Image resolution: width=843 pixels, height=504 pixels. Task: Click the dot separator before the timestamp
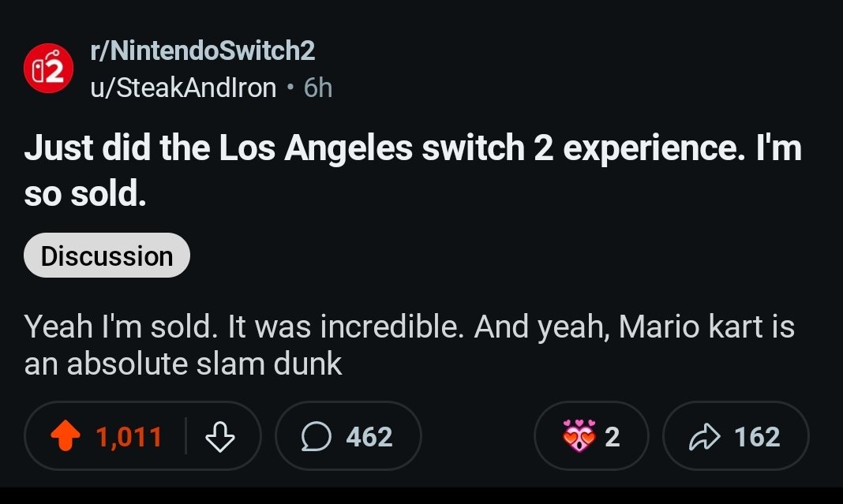pyautogui.click(x=290, y=88)
